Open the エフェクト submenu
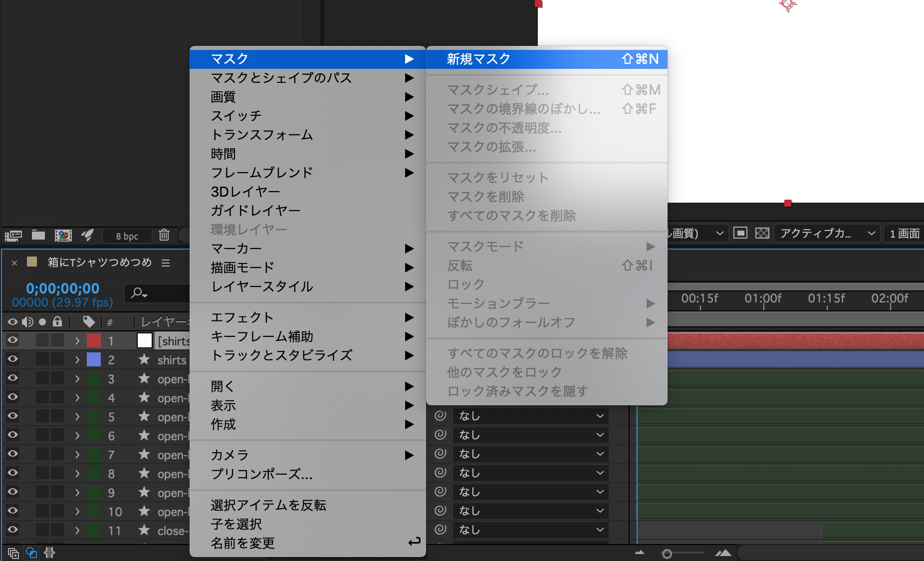Screen dimensions: 924x561 click(x=308, y=317)
